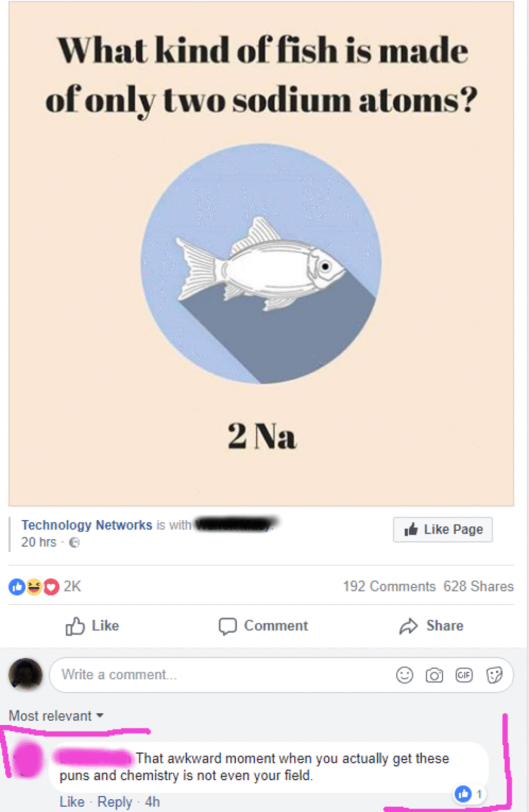
Task: Click the heart Love reaction icon
Action: point(51,586)
